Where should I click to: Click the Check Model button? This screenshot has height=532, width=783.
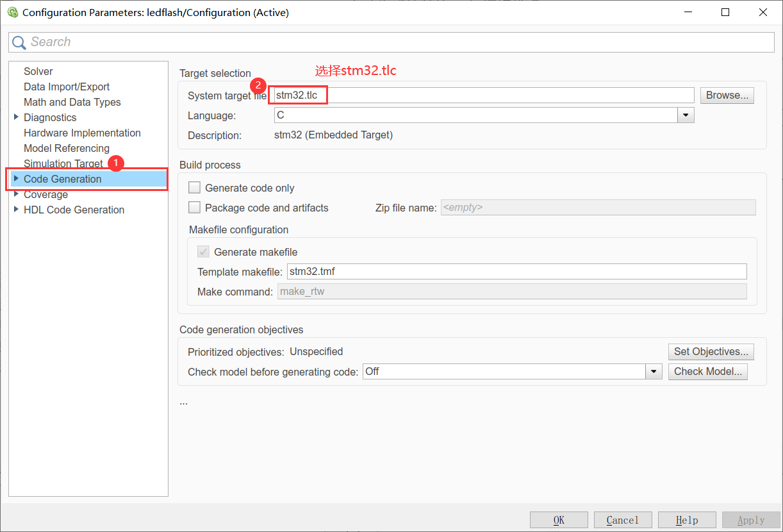[707, 372]
